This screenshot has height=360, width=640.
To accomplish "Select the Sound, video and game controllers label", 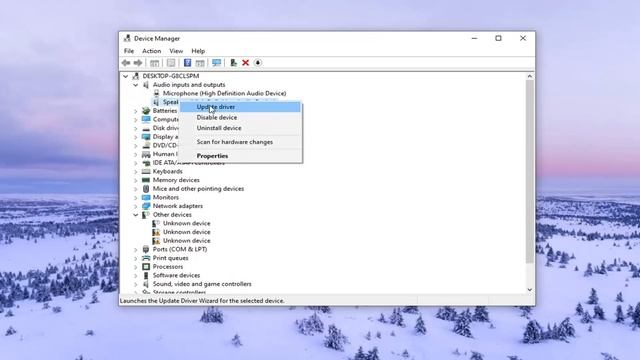I will [x=202, y=284].
